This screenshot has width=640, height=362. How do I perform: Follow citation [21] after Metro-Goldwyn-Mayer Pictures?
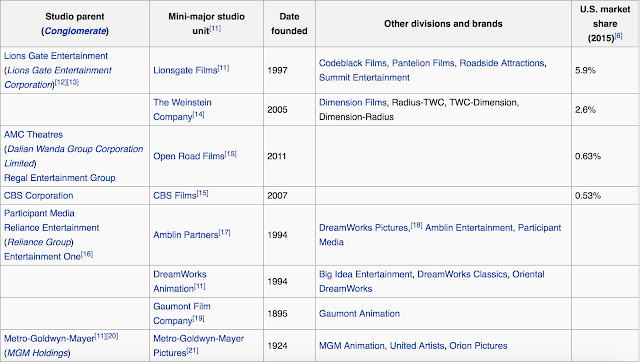[192, 351]
